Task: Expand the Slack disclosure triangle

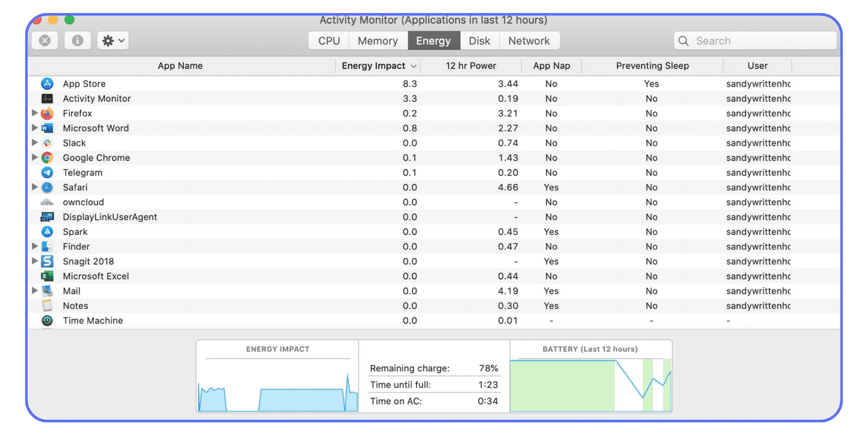Action: click(34, 143)
